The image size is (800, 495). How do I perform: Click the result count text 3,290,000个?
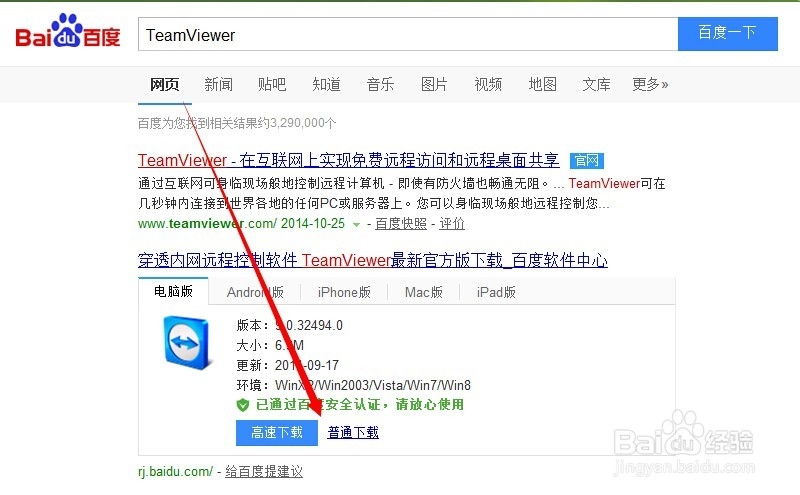pos(303,123)
